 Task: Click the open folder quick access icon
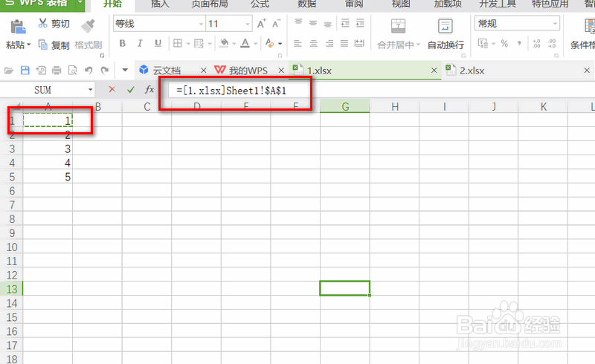[x=9, y=71]
